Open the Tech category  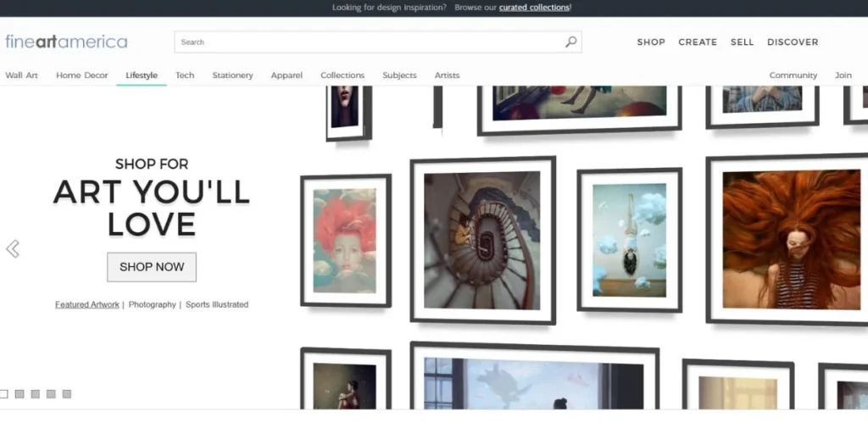185,75
